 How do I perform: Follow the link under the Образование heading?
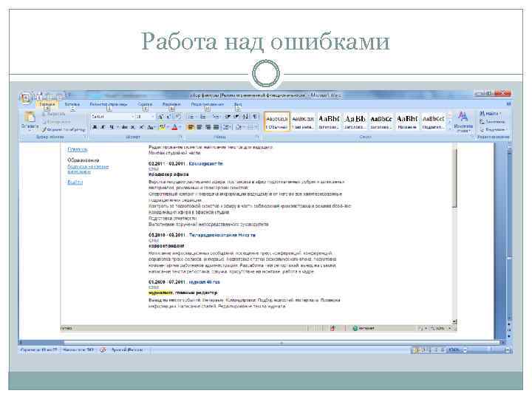pyautogui.click(x=88, y=169)
